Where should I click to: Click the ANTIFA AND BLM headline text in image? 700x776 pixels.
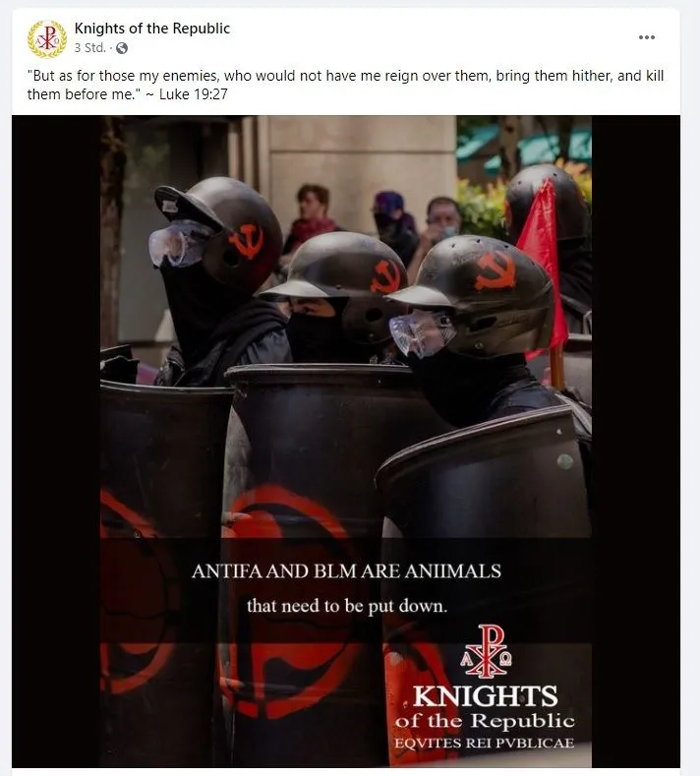(x=346, y=571)
